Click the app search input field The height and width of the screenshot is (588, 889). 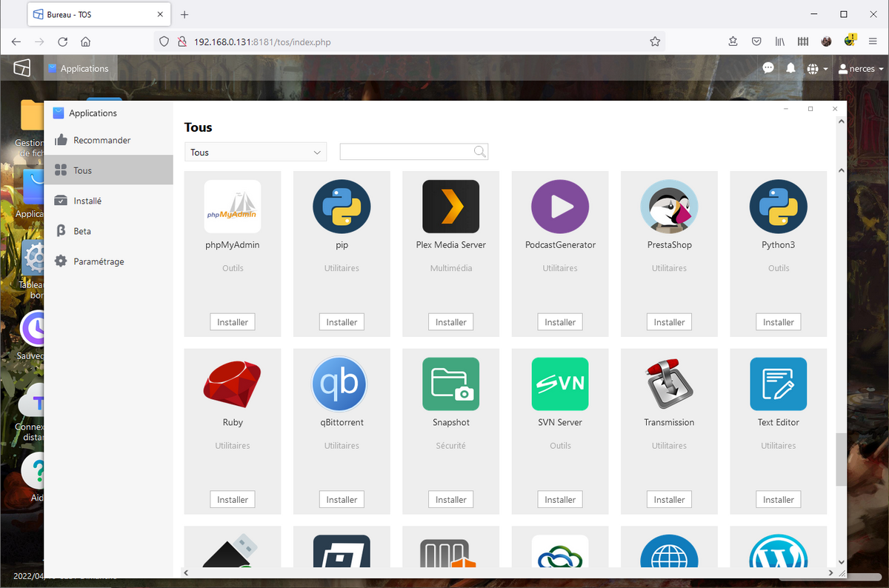pos(406,152)
